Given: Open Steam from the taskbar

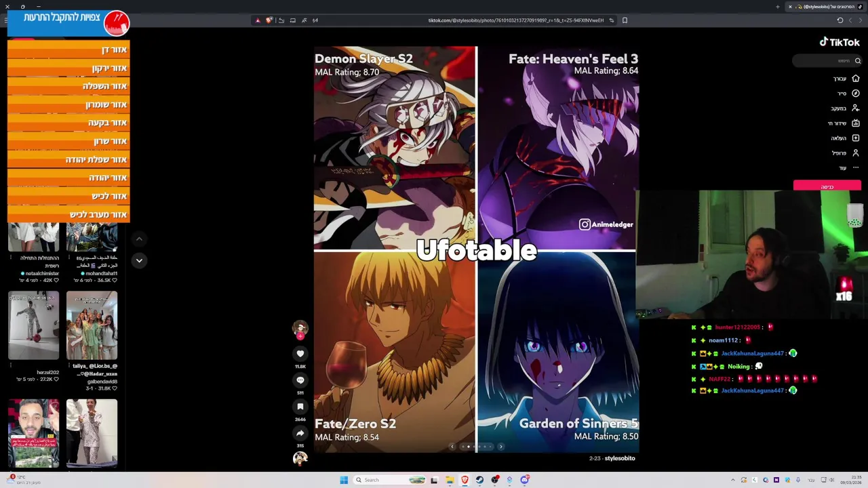Looking at the screenshot, I should [x=479, y=480].
